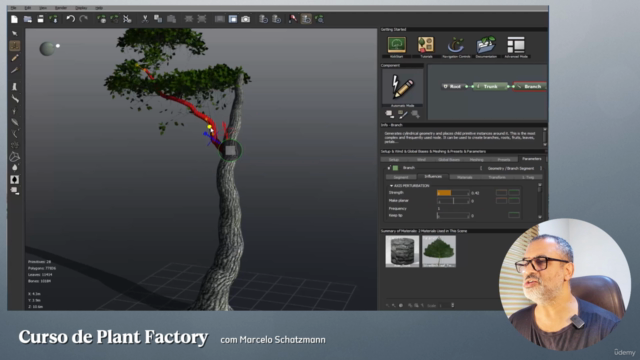The height and width of the screenshot is (360, 640).
Task: Select the Branch node in graph
Action: tap(530, 87)
